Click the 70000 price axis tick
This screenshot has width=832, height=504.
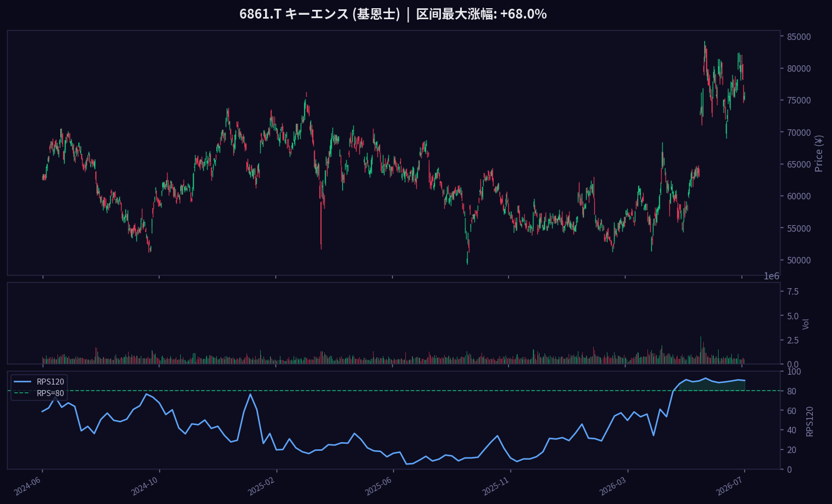pos(799,133)
